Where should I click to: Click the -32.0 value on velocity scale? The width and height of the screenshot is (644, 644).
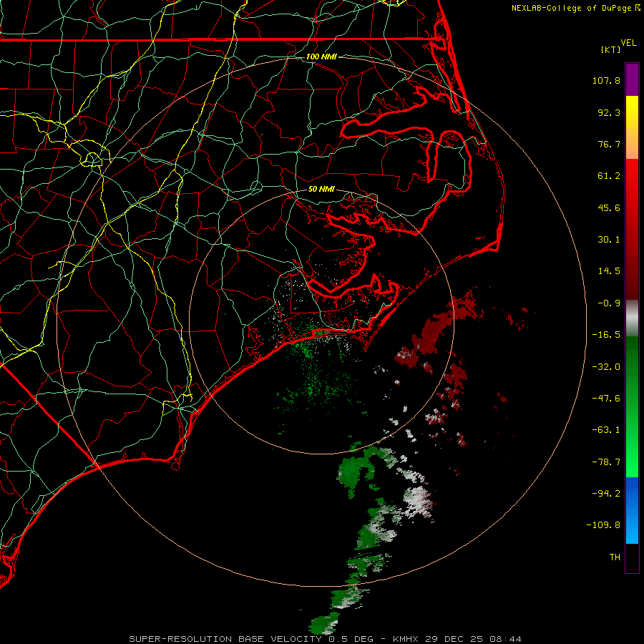[x=606, y=367]
